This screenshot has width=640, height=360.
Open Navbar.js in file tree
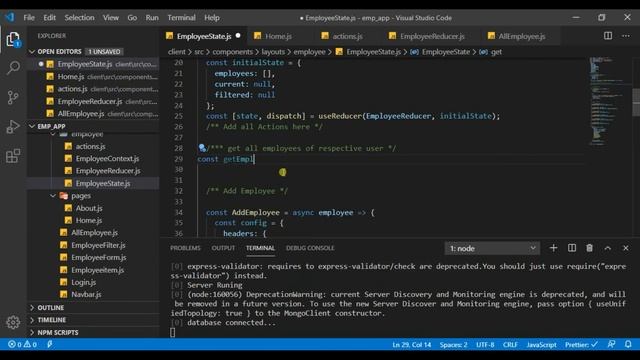pos(86,294)
